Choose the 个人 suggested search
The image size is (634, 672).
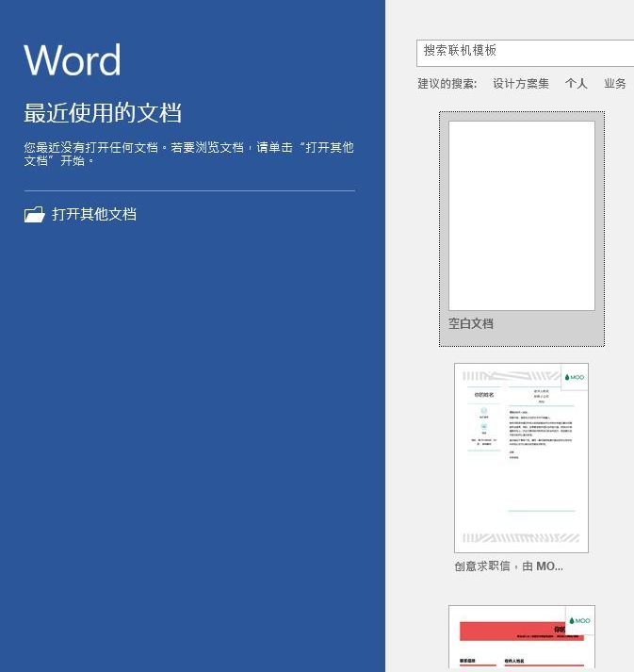click(x=576, y=84)
